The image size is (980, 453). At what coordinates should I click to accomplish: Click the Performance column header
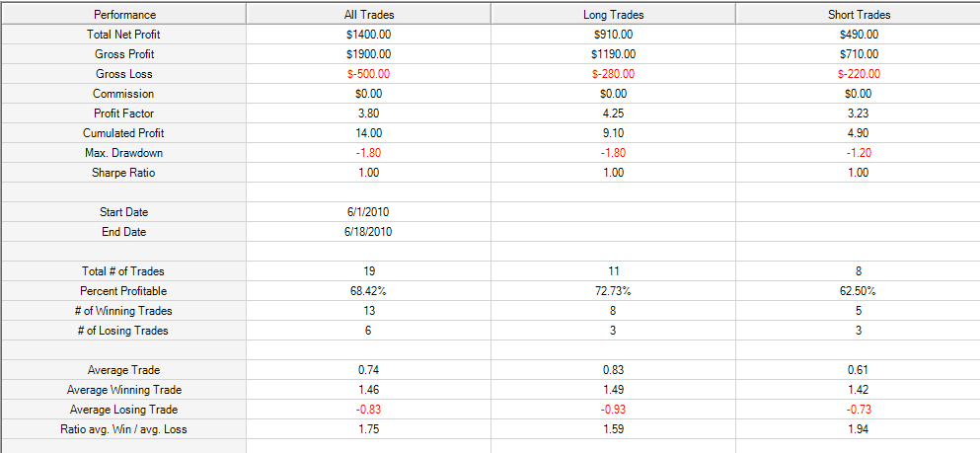pos(124,14)
